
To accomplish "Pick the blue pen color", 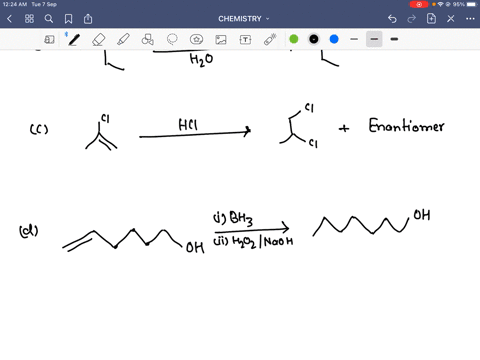I will (x=334, y=39).
